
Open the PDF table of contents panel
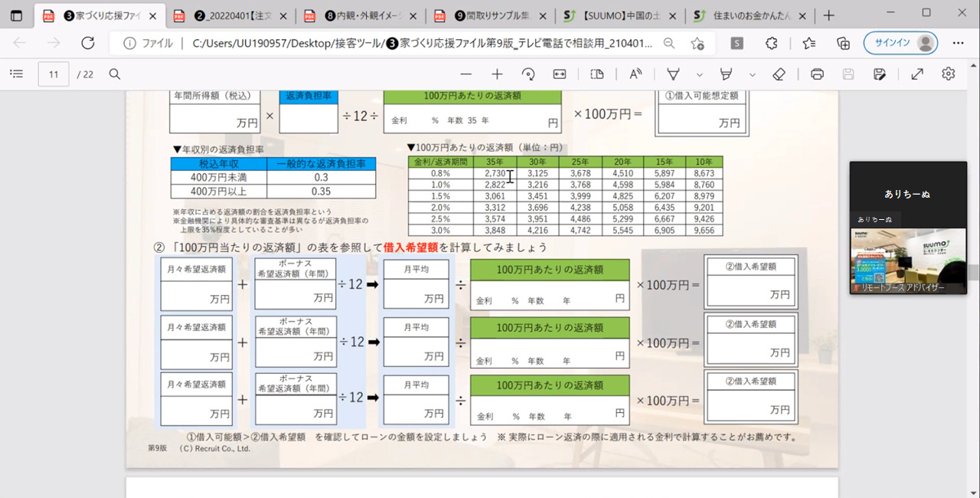pos(17,74)
